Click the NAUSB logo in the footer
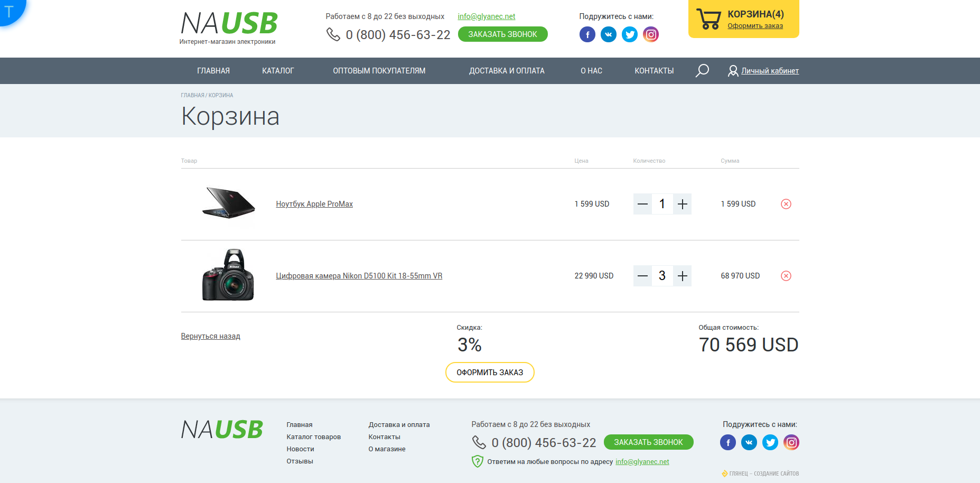 tap(222, 430)
